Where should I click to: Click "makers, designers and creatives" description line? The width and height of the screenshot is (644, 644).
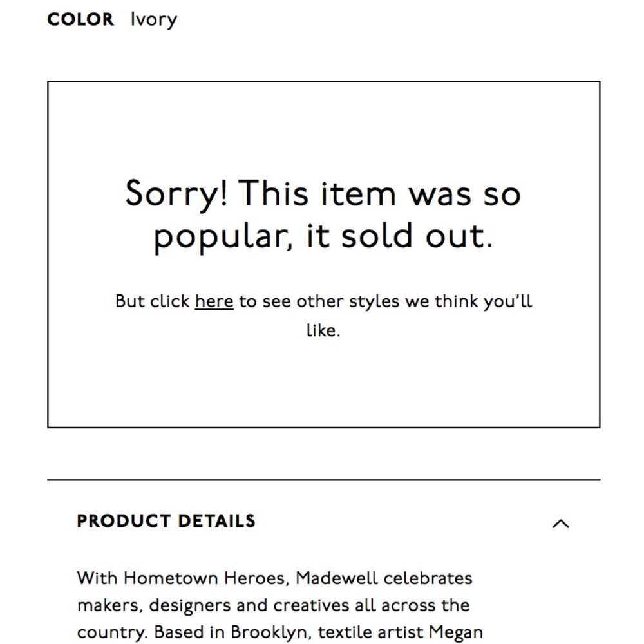(x=214, y=605)
